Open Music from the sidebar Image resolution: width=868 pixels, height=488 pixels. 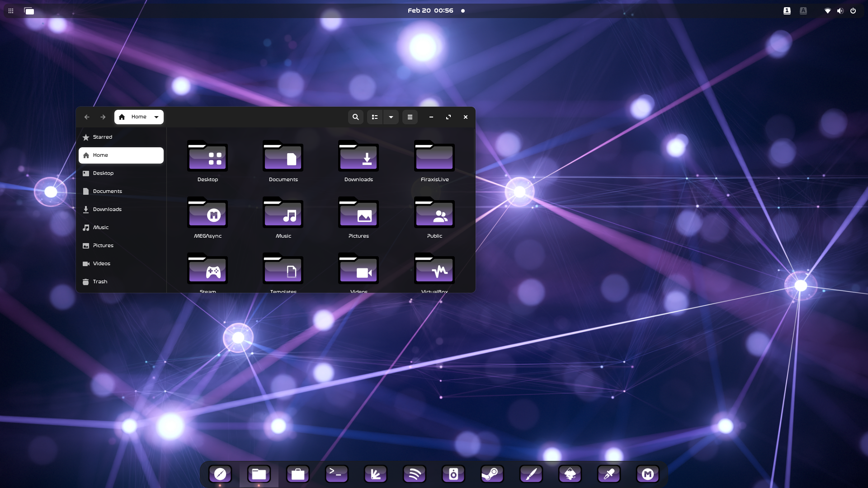pyautogui.click(x=121, y=227)
